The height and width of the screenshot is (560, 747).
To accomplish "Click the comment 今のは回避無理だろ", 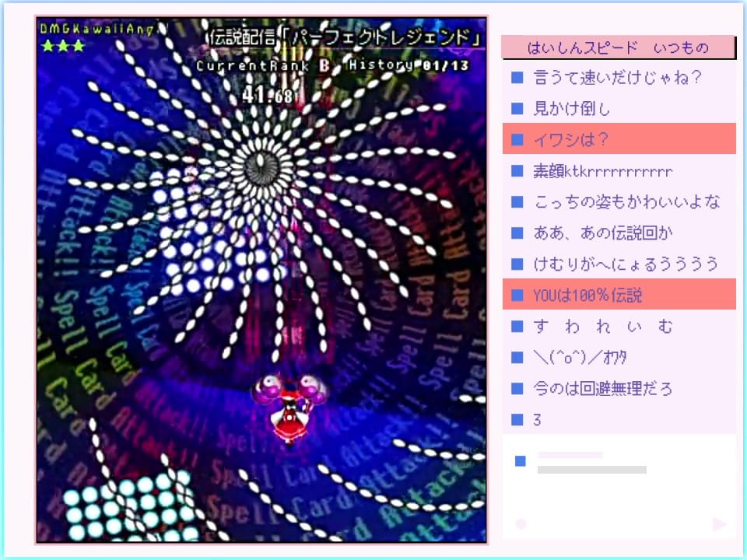I will pos(603,389).
